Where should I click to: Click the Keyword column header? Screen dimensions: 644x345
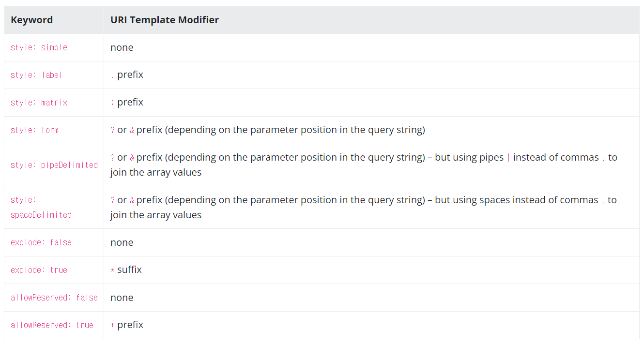click(31, 20)
